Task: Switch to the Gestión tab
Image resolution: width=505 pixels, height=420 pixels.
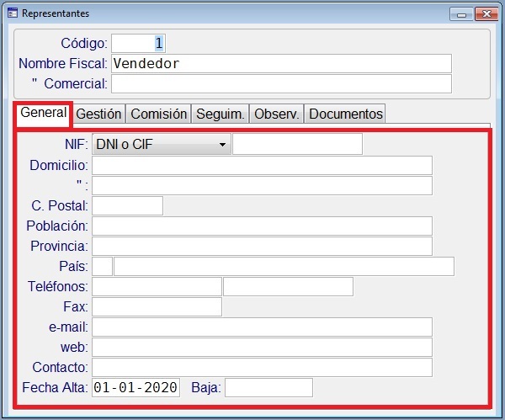Action: (x=99, y=114)
